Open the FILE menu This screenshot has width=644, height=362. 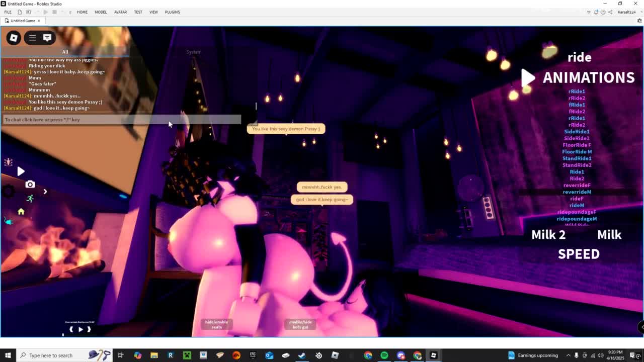pyautogui.click(x=8, y=12)
